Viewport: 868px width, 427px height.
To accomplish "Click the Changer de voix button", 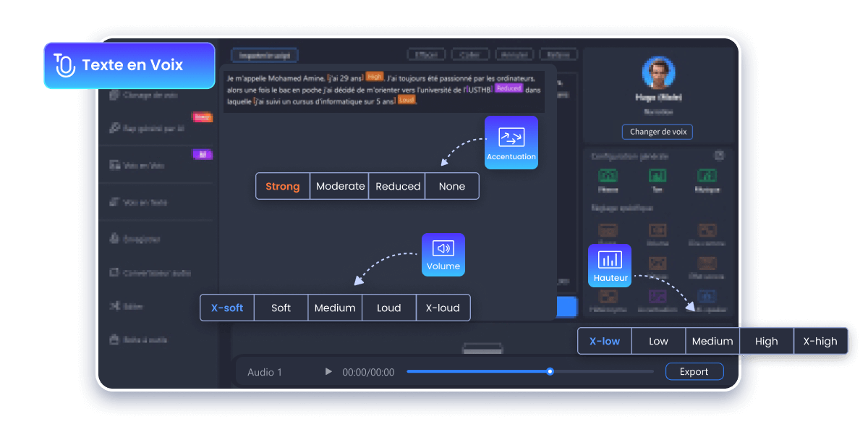I will [x=657, y=132].
